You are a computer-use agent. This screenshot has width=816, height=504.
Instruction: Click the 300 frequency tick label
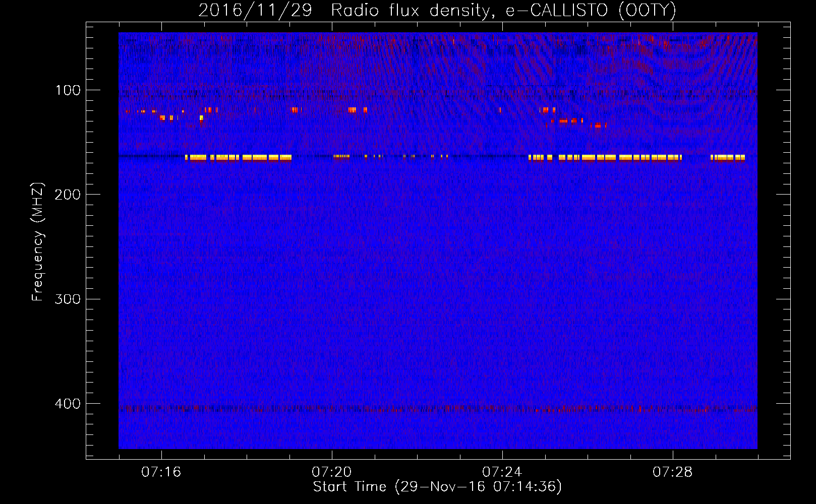click(68, 299)
